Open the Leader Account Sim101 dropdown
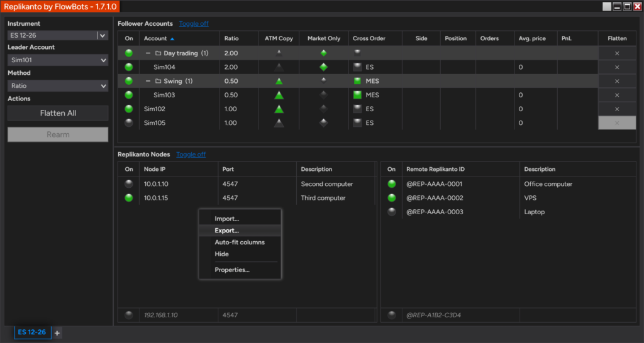Viewport: 644px width, 343px height. pyautogui.click(x=58, y=60)
